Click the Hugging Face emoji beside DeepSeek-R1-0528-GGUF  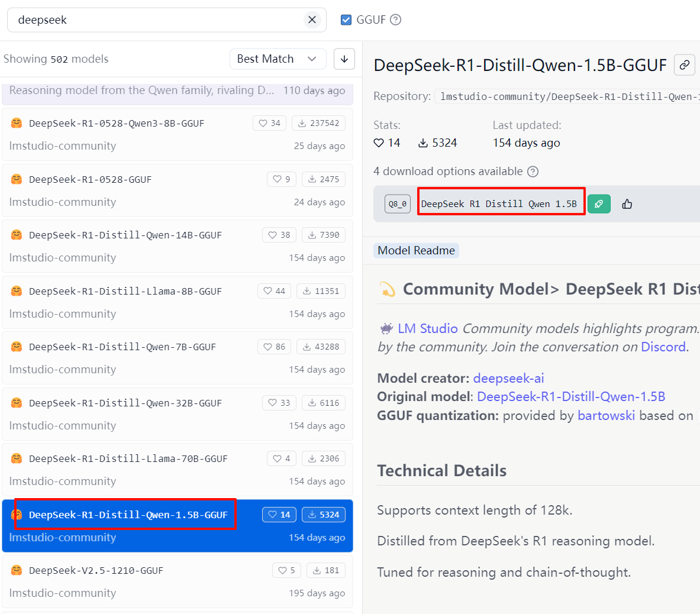pyautogui.click(x=17, y=179)
